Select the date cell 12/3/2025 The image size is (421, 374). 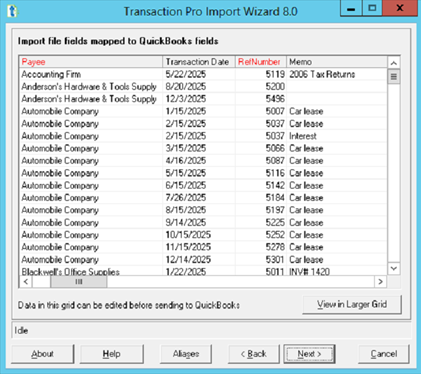199,99
